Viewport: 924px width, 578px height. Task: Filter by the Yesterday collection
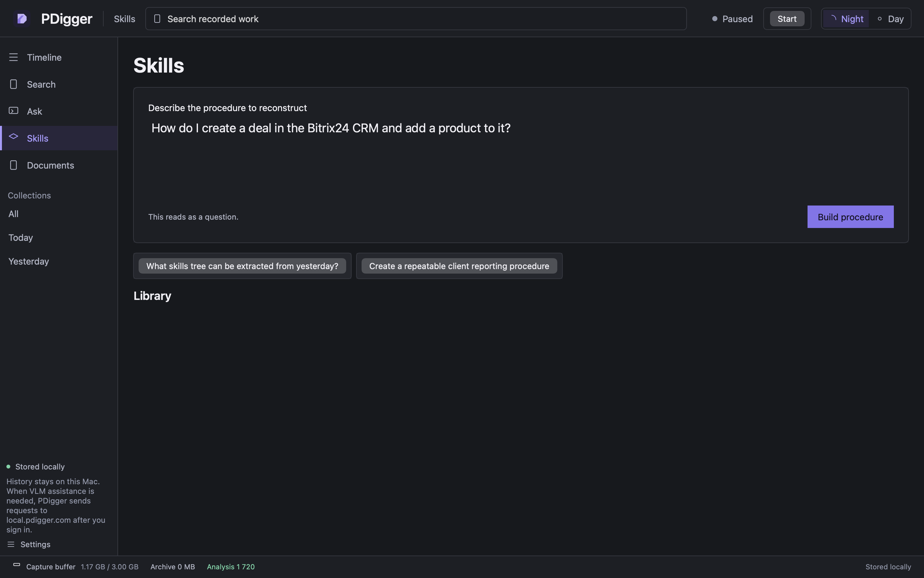[x=29, y=261]
